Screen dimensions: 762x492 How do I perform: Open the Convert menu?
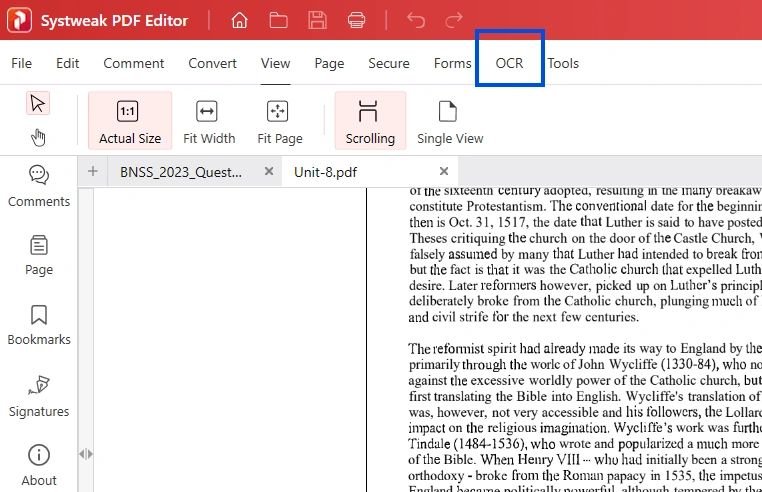pos(212,63)
